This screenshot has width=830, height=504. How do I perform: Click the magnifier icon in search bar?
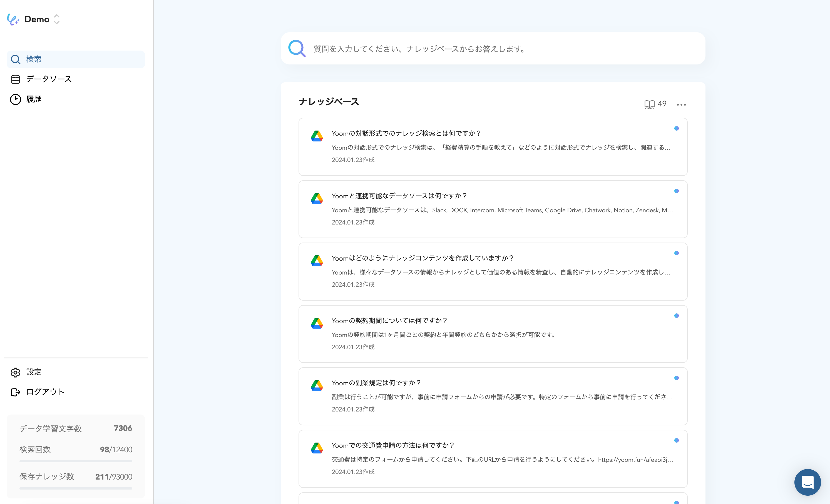click(297, 48)
